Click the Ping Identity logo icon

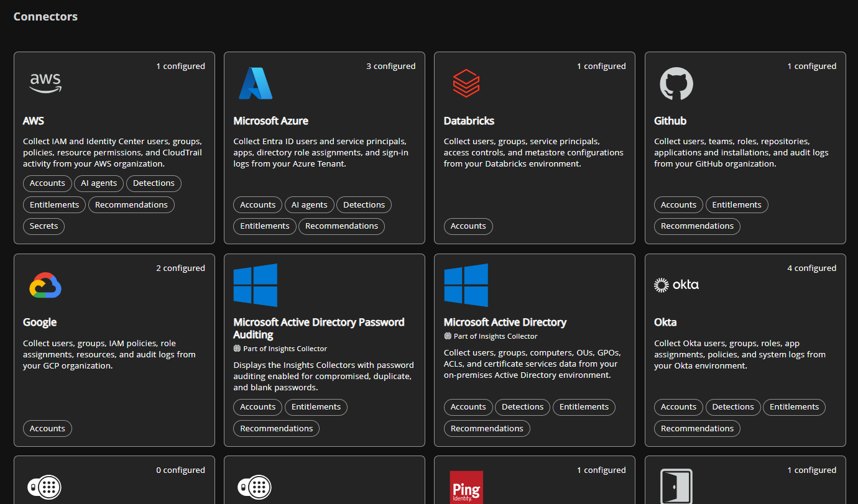click(x=466, y=487)
